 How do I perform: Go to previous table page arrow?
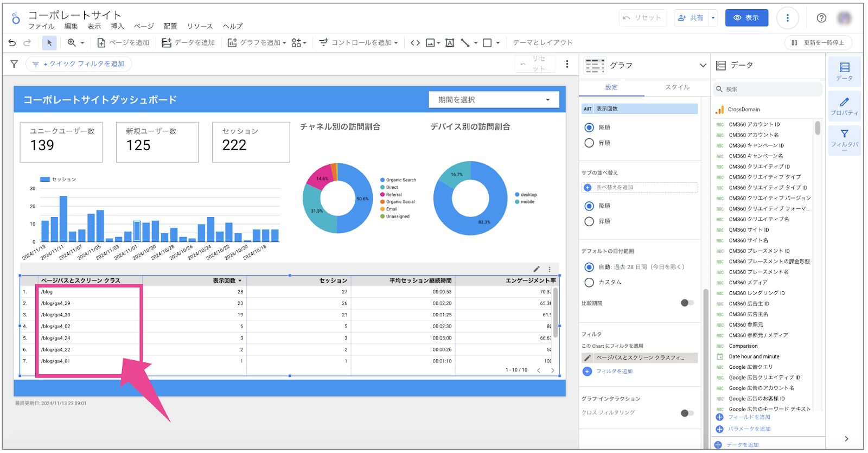point(539,370)
